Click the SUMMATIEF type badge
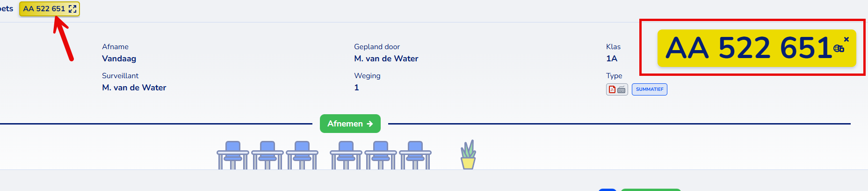The height and width of the screenshot is (191, 868). pos(649,89)
